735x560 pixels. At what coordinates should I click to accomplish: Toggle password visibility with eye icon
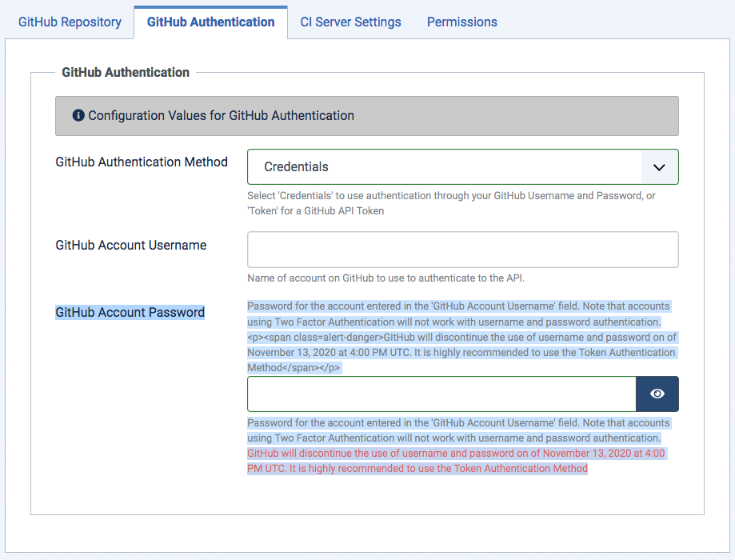(x=657, y=394)
